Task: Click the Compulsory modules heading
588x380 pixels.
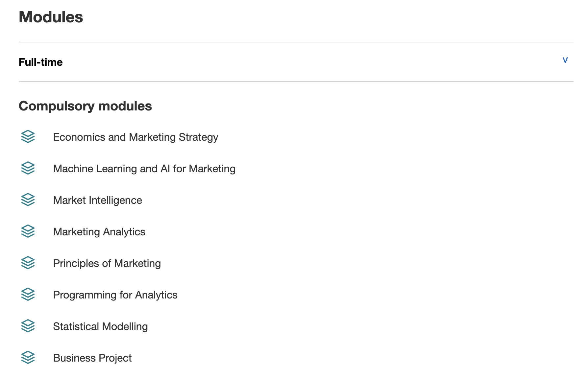Action: point(85,106)
